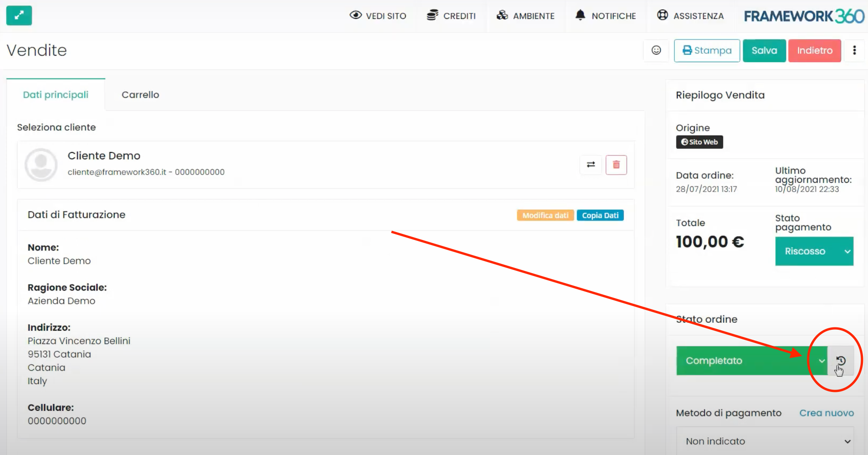This screenshot has width=868, height=455.
Task: Click the orange Modifica dati button
Action: pyautogui.click(x=545, y=216)
